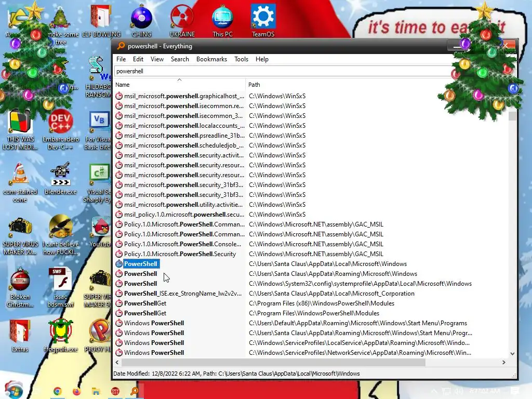
Task: Select msil_microsoft.powershell.scheduledjob row icon
Action: (119, 145)
